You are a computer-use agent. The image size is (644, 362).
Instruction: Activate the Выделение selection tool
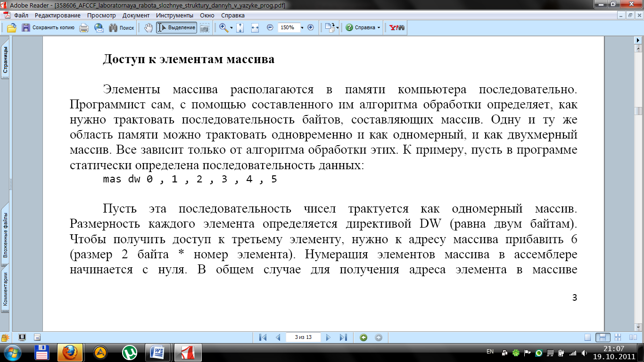(x=176, y=28)
